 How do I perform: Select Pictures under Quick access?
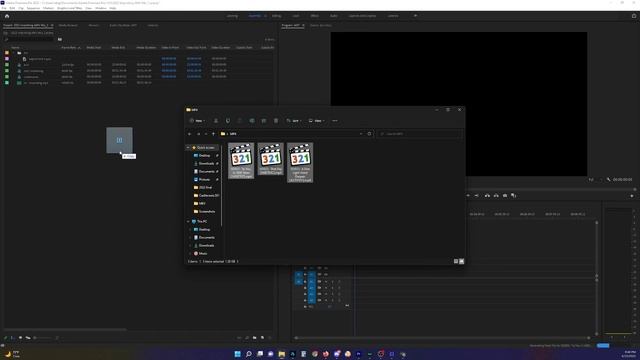pos(204,180)
